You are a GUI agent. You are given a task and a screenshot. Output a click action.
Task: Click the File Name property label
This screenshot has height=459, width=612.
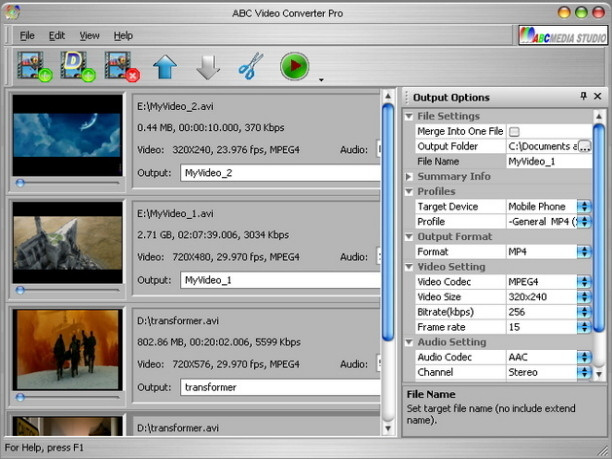tap(438, 162)
